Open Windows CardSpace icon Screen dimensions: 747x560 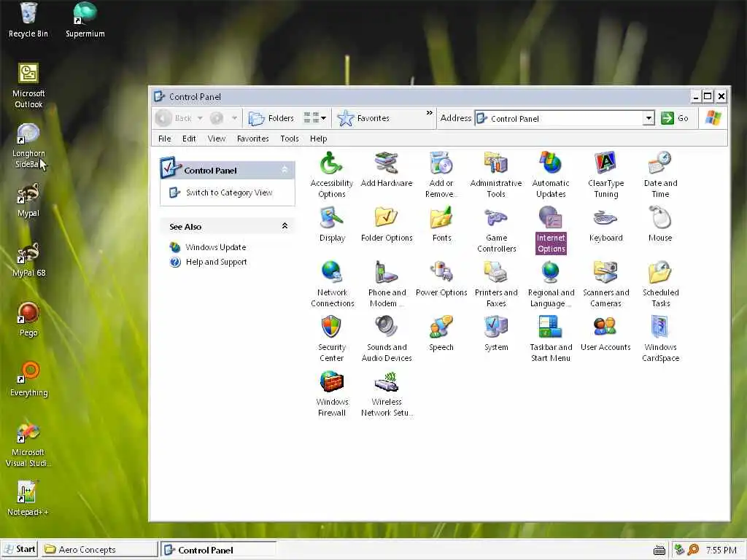660,339
